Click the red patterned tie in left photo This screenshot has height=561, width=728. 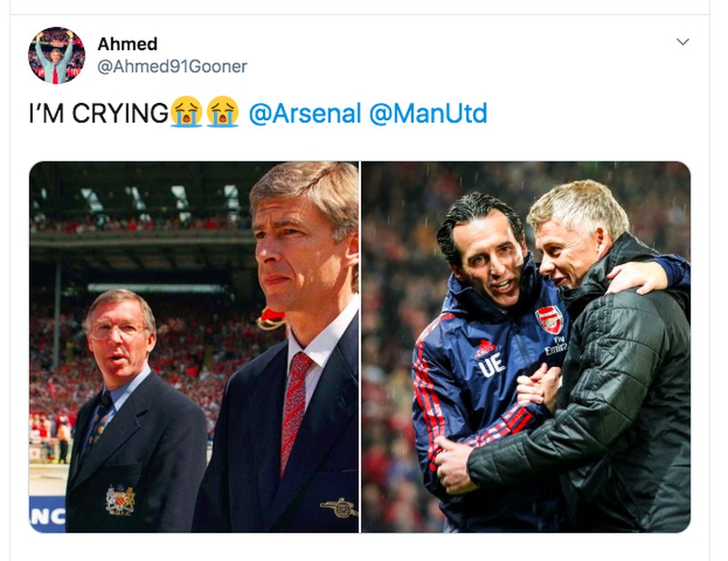click(x=295, y=410)
